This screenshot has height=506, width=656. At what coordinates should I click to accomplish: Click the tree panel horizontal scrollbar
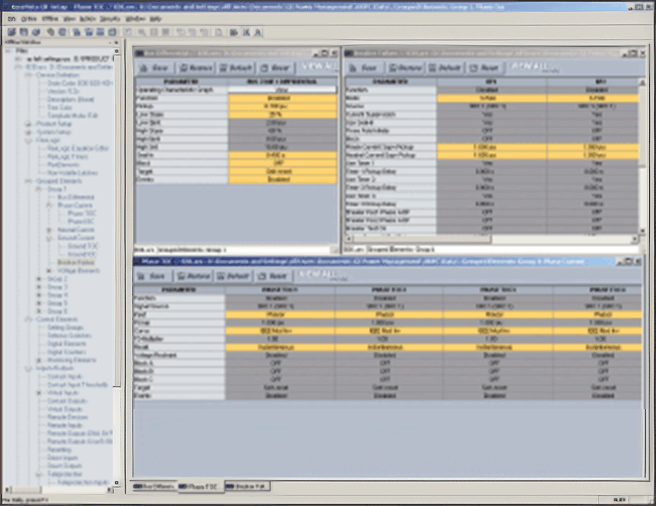click(x=60, y=490)
